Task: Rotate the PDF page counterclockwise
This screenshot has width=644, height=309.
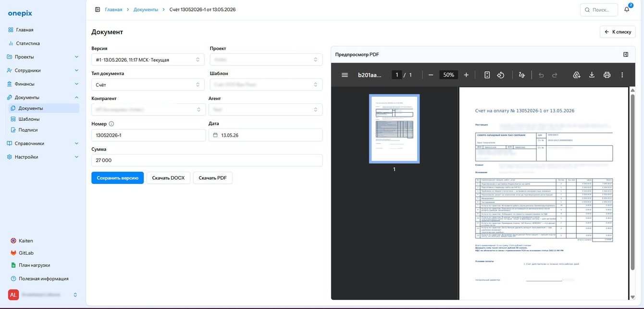Action: coord(500,75)
